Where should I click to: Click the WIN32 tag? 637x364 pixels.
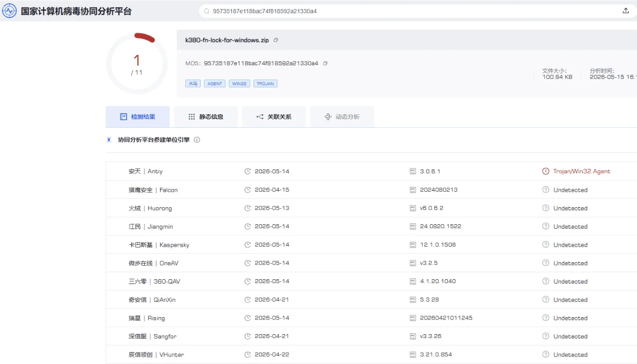coord(239,83)
